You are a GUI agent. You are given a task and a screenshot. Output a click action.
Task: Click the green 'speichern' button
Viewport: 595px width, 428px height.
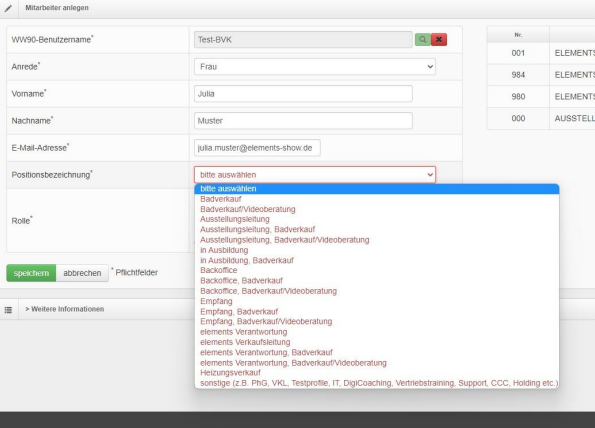point(31,273)
